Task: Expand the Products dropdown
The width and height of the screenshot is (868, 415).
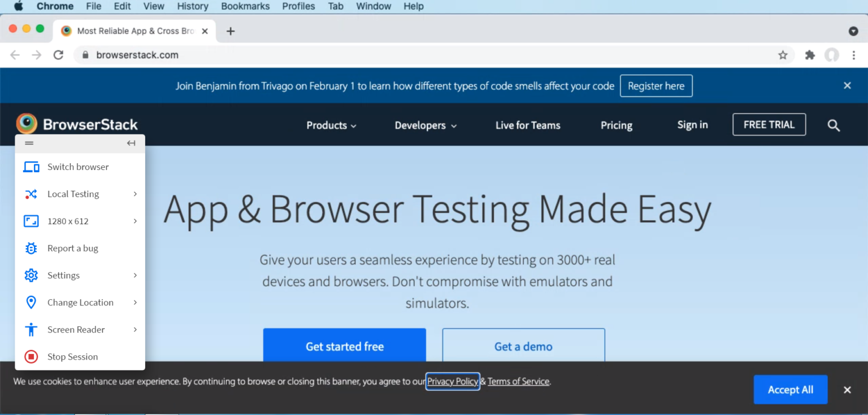Action: click(x=331, y=125)
